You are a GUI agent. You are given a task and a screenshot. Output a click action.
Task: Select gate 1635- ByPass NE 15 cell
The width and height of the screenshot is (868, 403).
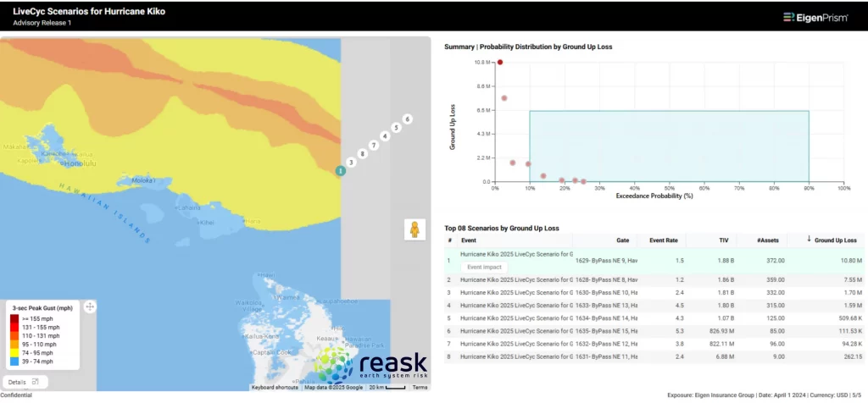tap(606, 330)
